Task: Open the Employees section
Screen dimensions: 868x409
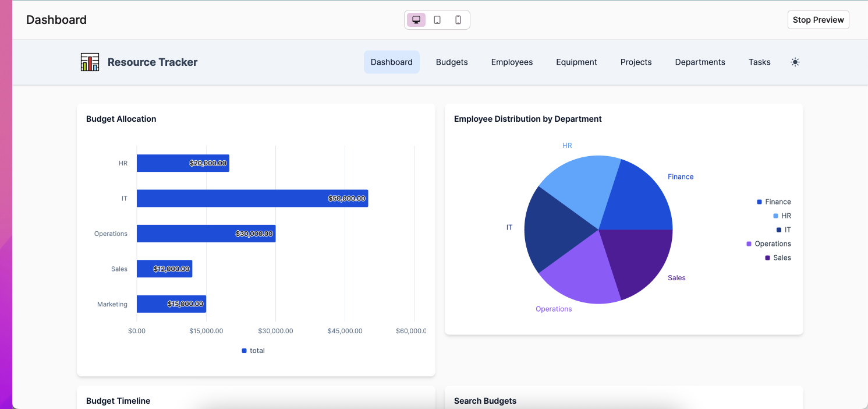Action: (512, 62)
